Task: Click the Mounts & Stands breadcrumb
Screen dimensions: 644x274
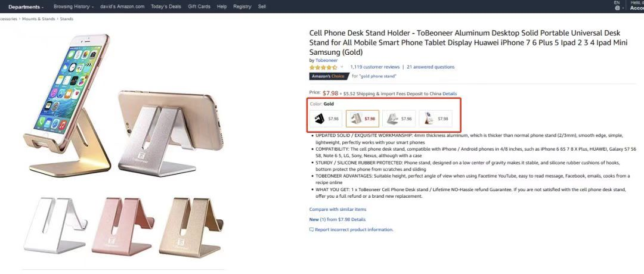Action: (39, 19)
